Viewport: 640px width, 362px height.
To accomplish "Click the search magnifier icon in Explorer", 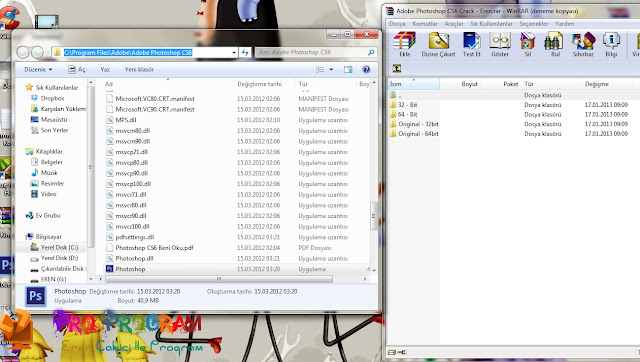I will (x=371, y=52).
